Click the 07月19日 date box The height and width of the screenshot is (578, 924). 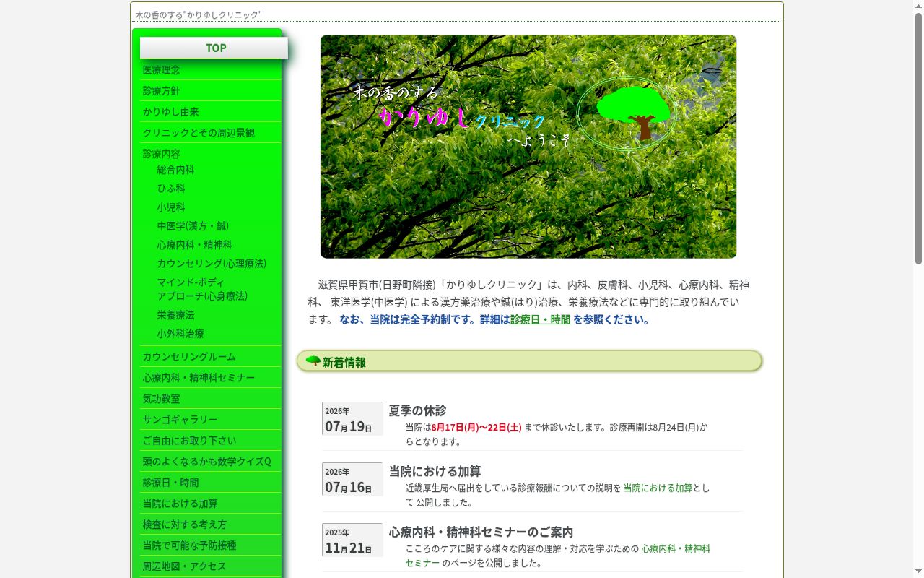[352, 418]
